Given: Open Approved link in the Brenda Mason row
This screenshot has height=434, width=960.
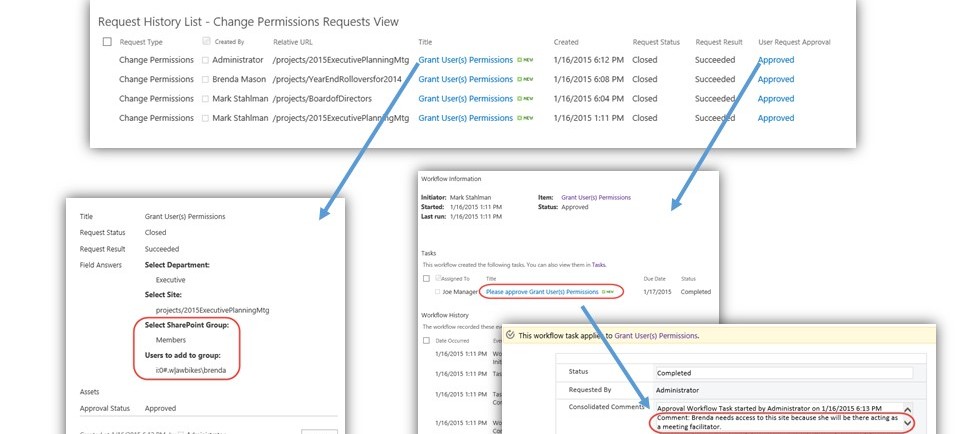Looking at the screenshot, I should point(776,80).
